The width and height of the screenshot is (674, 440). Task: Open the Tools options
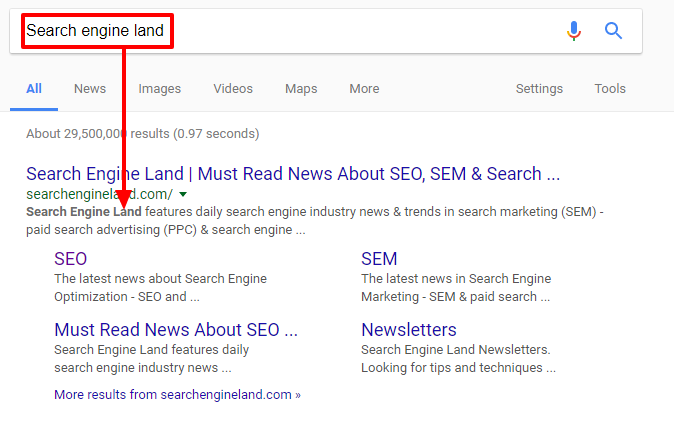coord(610,89)
